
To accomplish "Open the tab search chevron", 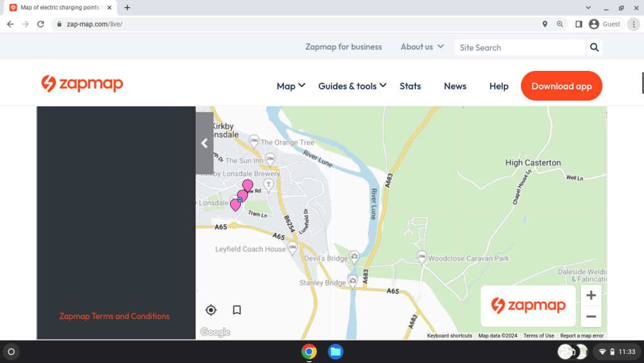I will point(588,7).
